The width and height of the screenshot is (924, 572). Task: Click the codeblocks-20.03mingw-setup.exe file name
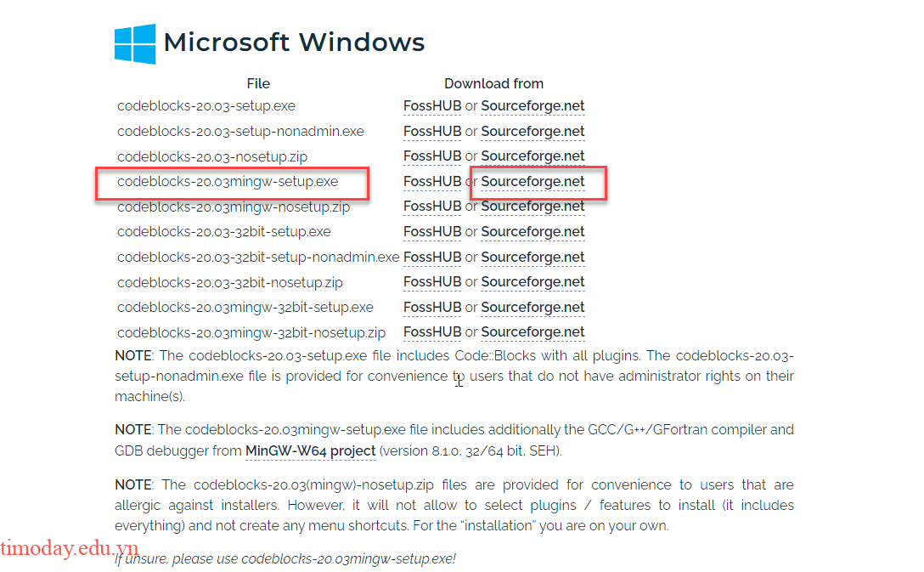(228, 182)
